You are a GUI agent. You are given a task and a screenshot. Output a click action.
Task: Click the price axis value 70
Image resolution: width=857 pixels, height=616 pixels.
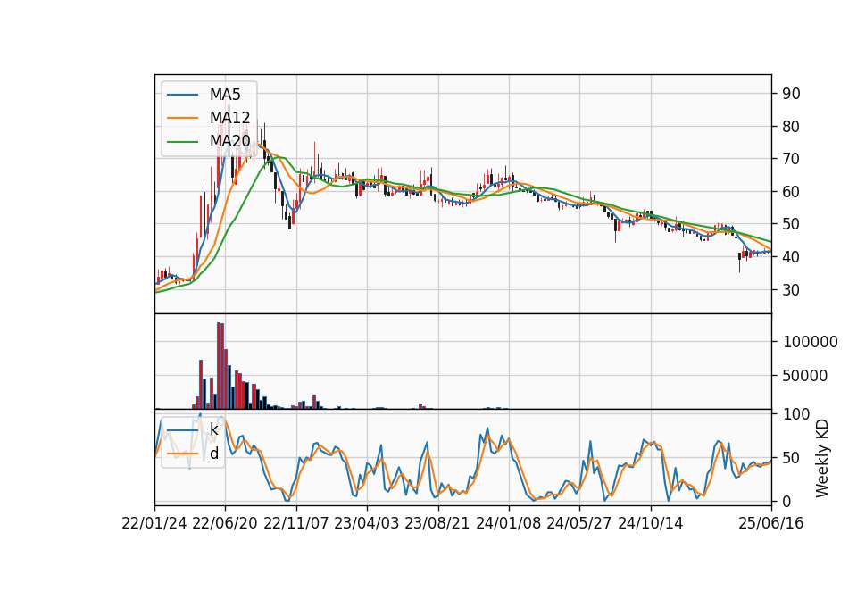coord(792,159)
